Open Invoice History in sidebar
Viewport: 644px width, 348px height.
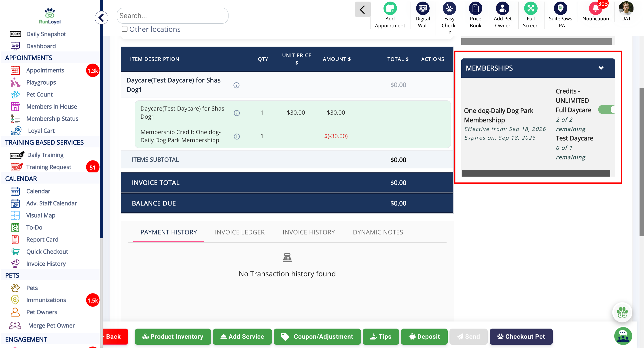click(x=46, y=264)
